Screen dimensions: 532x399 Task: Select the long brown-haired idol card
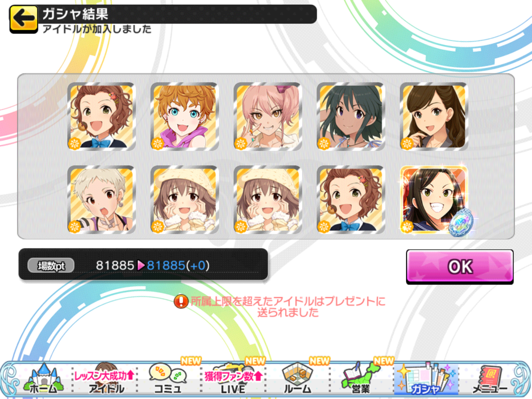434,116
